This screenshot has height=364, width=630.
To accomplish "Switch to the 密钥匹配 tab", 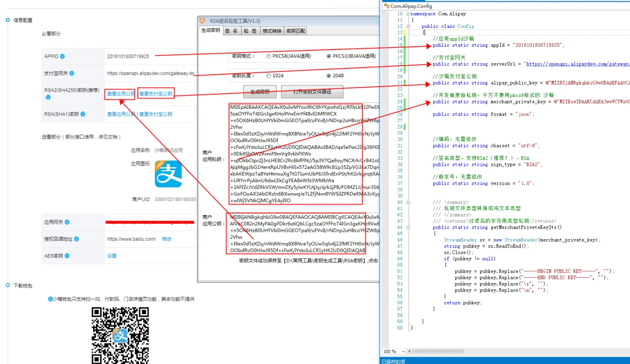I will tap(296, 31).
